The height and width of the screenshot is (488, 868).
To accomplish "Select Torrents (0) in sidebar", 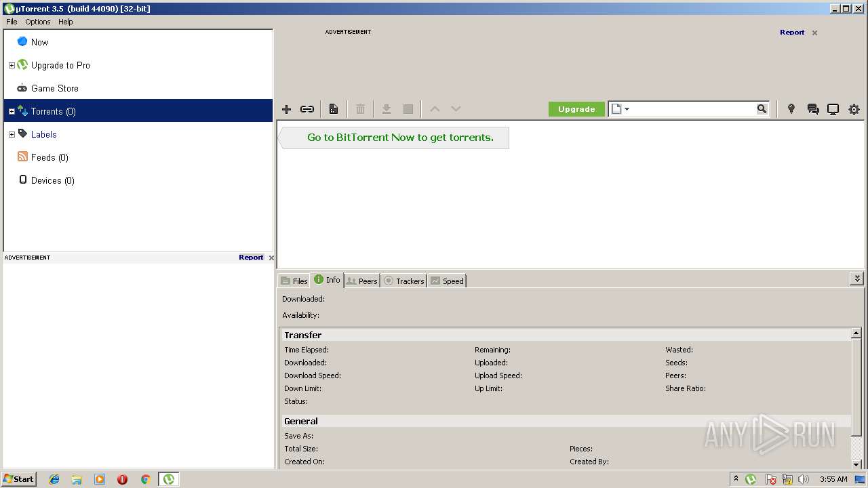I will (x=138, y=111).
